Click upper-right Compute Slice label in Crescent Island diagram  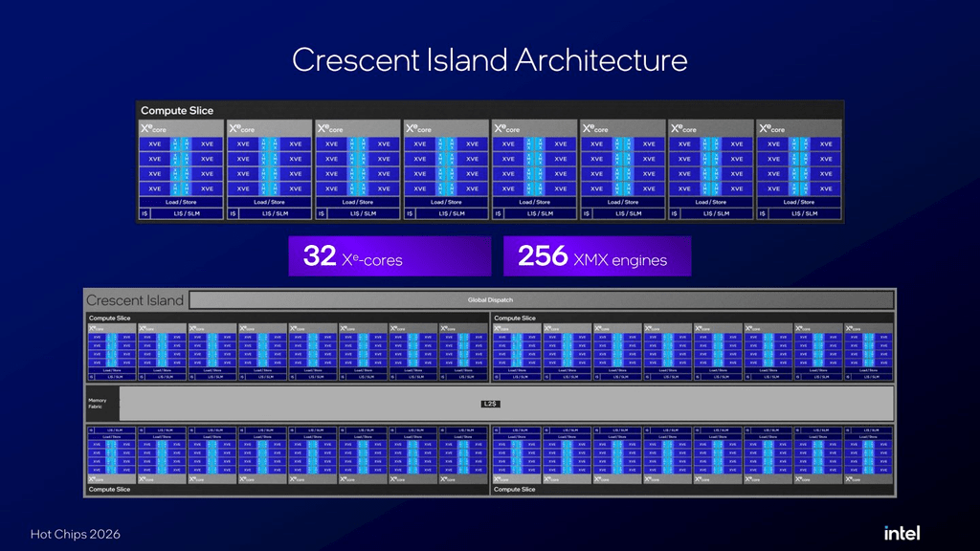click(514, 318)
